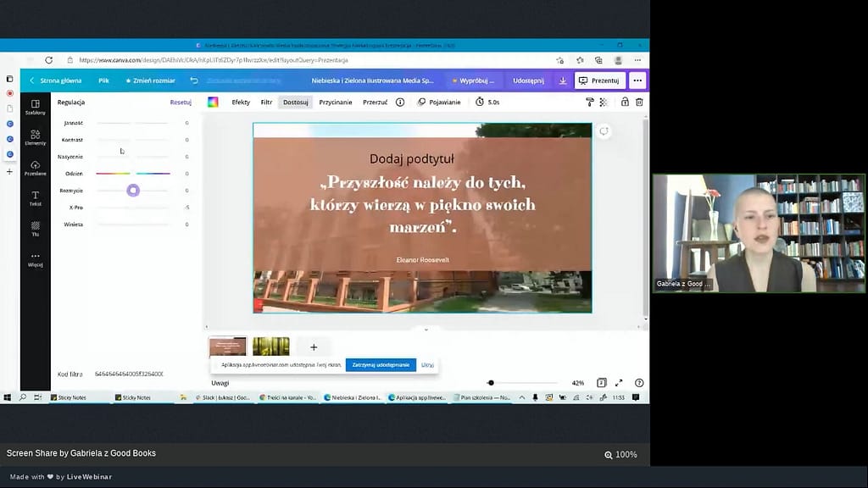Viewport: 868px width, 488px height.
Task: Enter fullscreen with expand arrows icon
Action: pos(619,382)
